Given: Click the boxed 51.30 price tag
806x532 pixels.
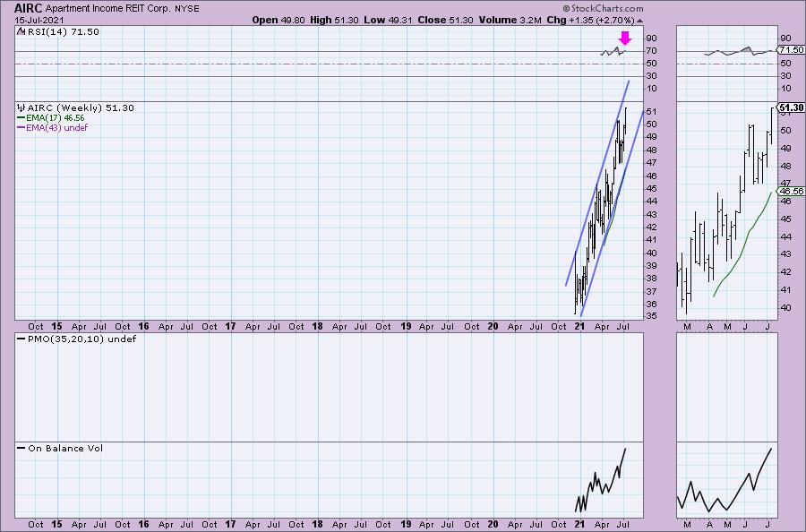Looking at the screenshot, I should pyautogui.click(x=791, y=107).
